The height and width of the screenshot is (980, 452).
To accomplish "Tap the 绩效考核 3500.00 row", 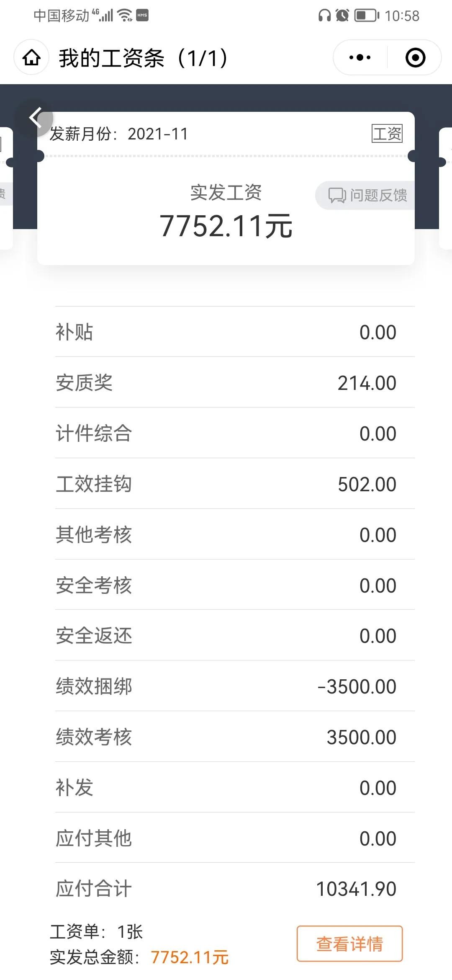I will click(226, 737).
